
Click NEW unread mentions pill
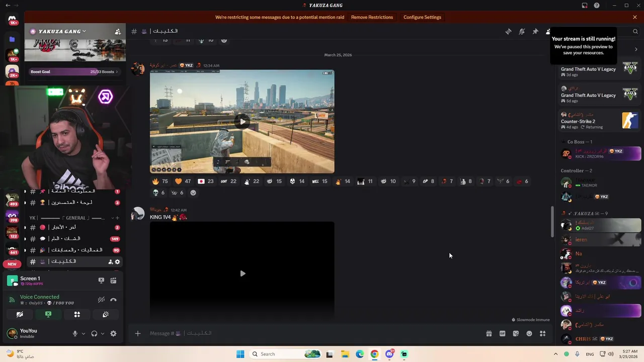pos(12,264)
